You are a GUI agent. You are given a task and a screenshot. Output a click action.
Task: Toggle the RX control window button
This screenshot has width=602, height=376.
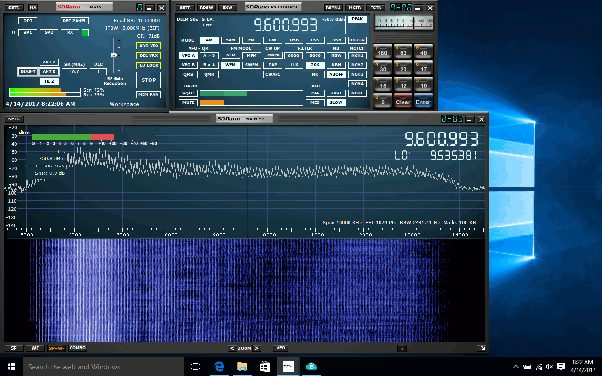tap(70, 33)
